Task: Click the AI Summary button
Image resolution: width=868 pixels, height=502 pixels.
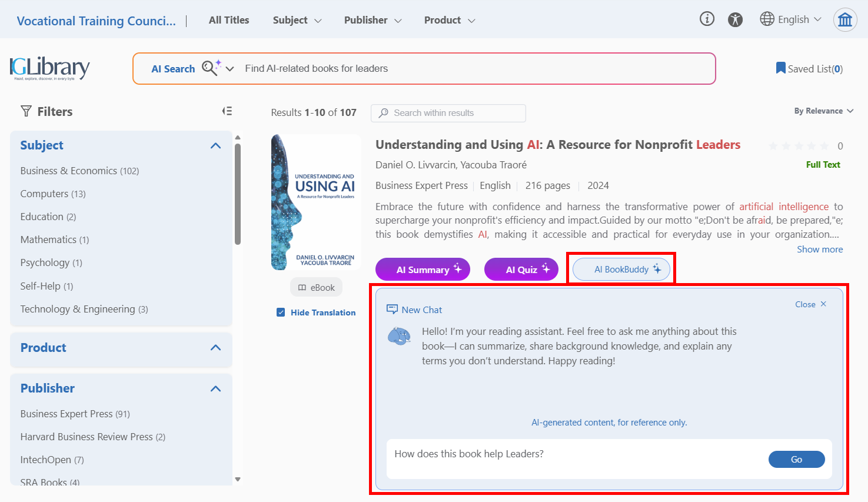Action: tap(423, 270)
